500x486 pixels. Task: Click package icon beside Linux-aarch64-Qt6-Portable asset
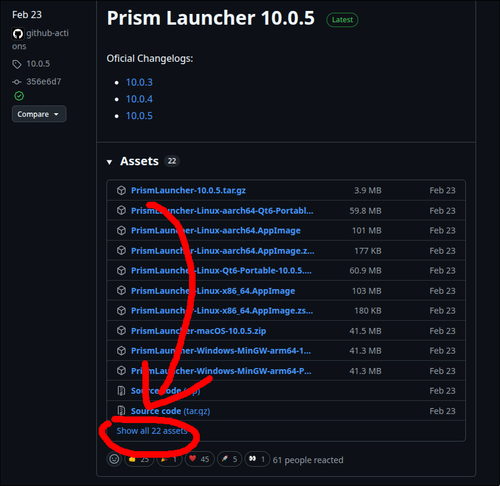121,210
